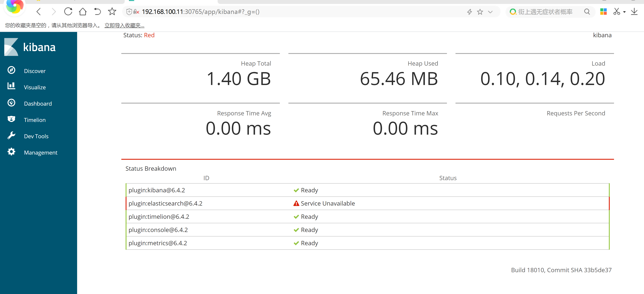Select the Discover menu item

[35, 71]
